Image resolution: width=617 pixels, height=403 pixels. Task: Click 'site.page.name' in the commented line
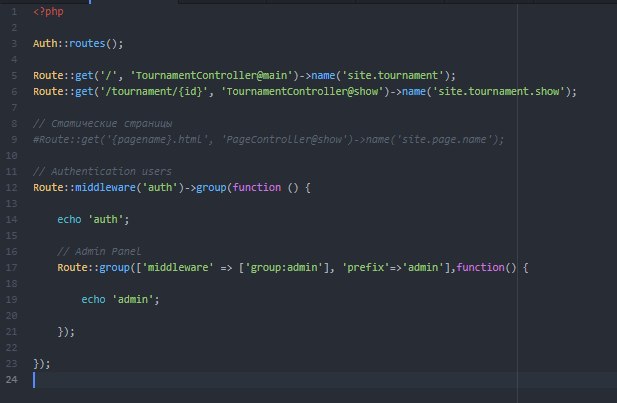[x=444, y=139]
